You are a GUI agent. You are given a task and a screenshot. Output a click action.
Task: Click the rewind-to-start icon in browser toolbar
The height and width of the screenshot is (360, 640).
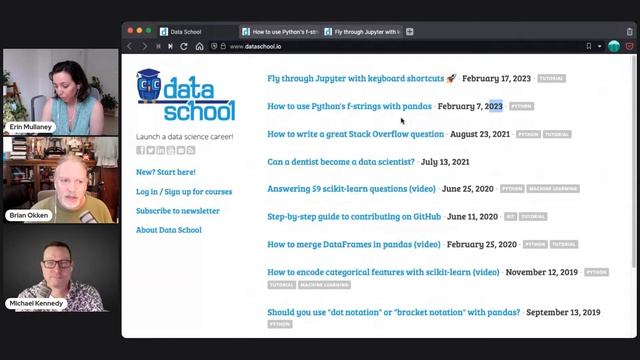158,47
